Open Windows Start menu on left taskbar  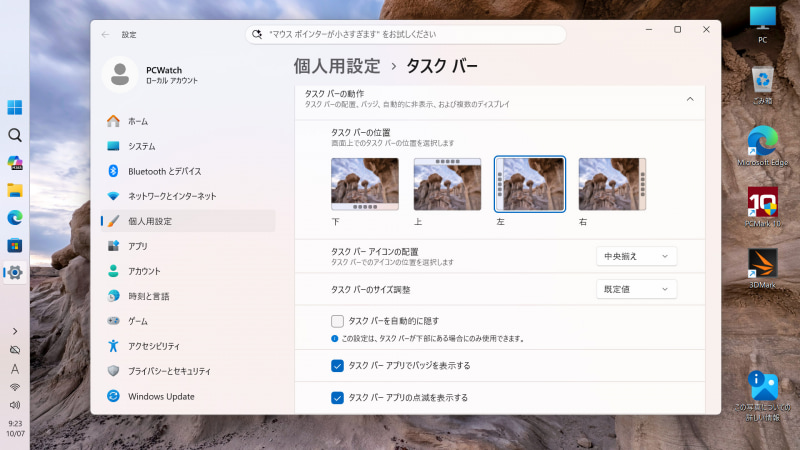[15, 108]
